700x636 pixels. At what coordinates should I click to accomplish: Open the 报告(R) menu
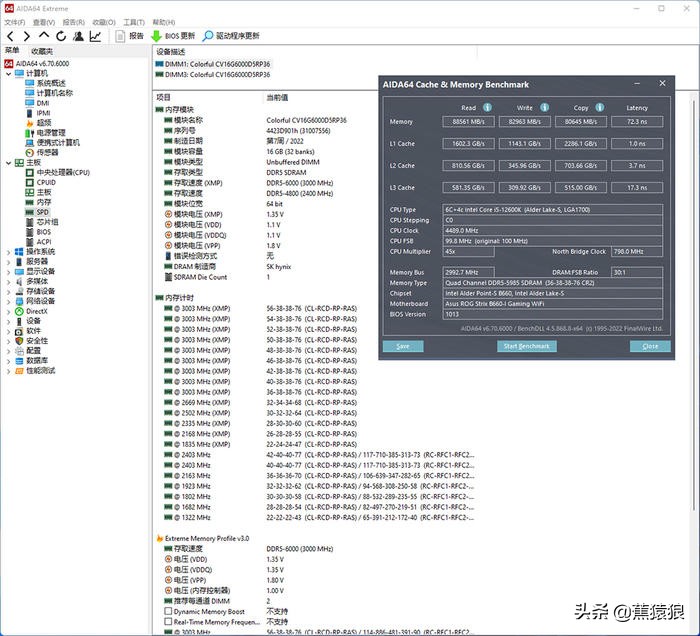click(x=74, y=22)
